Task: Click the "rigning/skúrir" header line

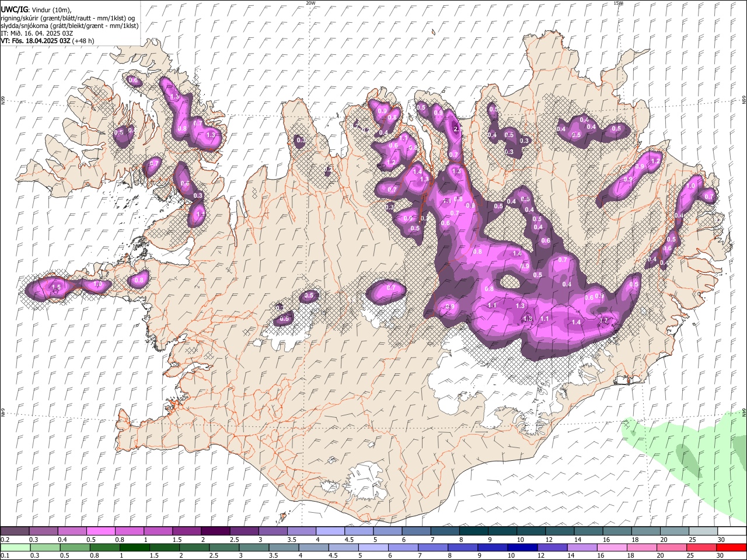Action: [x=68, y=18]
